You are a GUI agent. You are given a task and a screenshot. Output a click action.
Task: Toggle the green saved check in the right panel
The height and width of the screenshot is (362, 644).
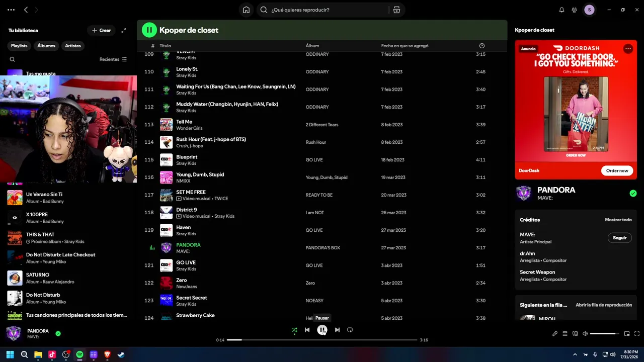coord(633,193)
